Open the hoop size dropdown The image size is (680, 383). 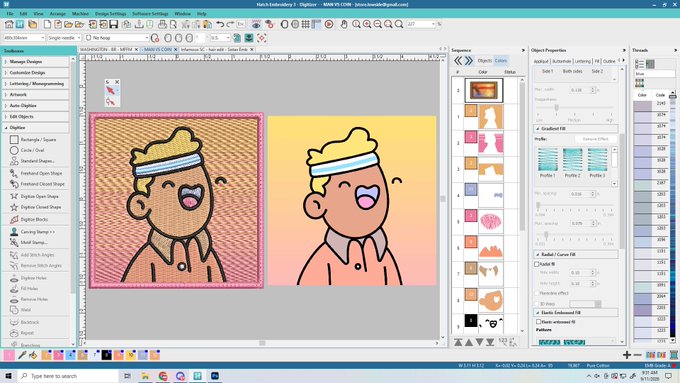(x=42, y=38)
